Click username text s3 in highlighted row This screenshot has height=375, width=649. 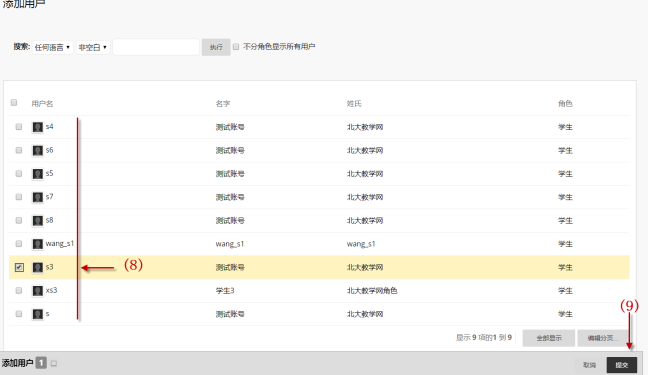click(x=49, y=267)
